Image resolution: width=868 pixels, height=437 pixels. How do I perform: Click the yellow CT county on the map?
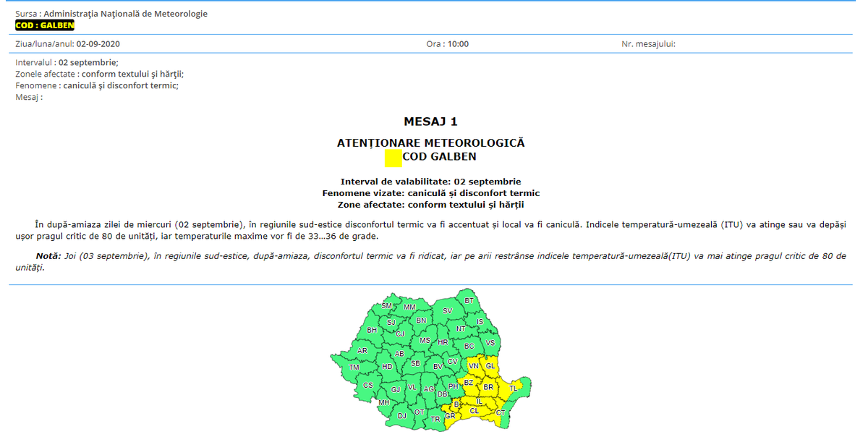pos(501,413)
